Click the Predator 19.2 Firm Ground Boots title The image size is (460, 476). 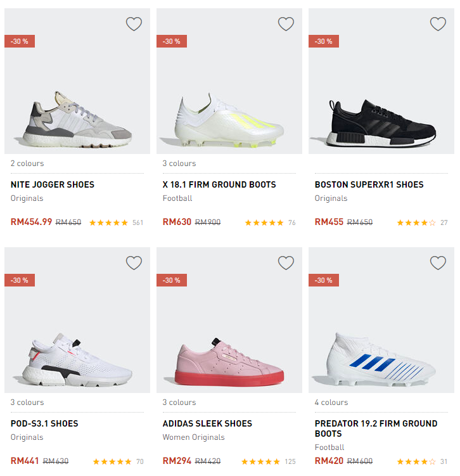click(376, 428)
